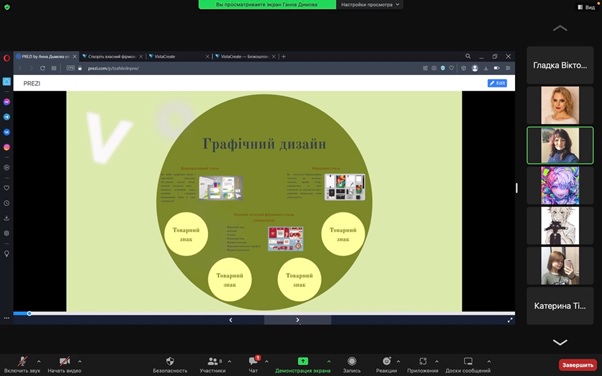Expand the arrow next to Демонстрация экрана

329,361
